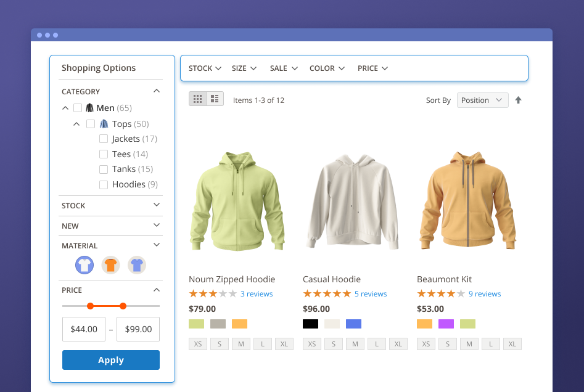Enable the Tees category filter checkbox

click(x=104, y=154)
